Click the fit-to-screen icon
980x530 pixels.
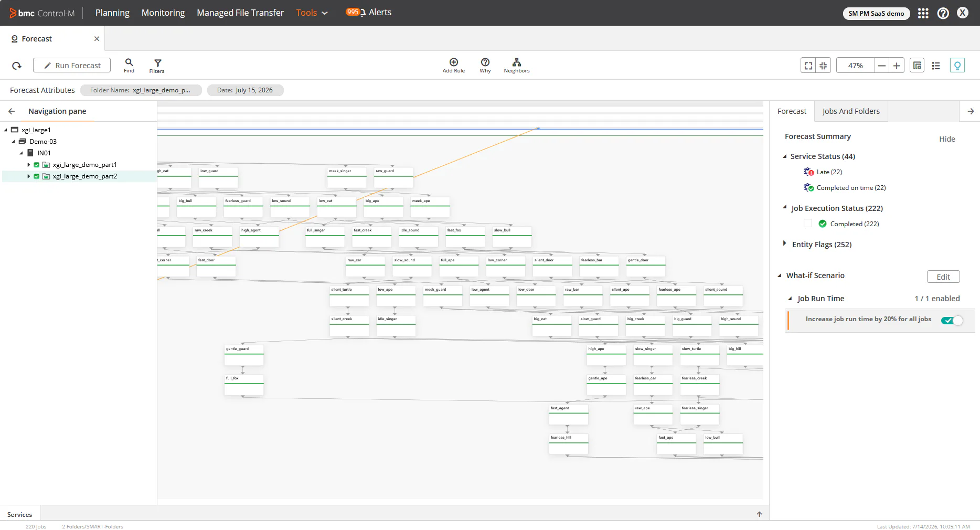808,66
